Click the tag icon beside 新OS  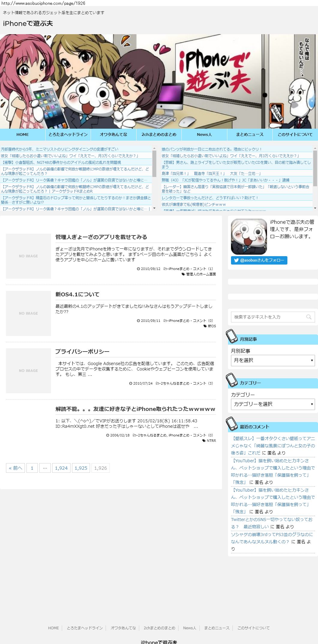(205, 326)
